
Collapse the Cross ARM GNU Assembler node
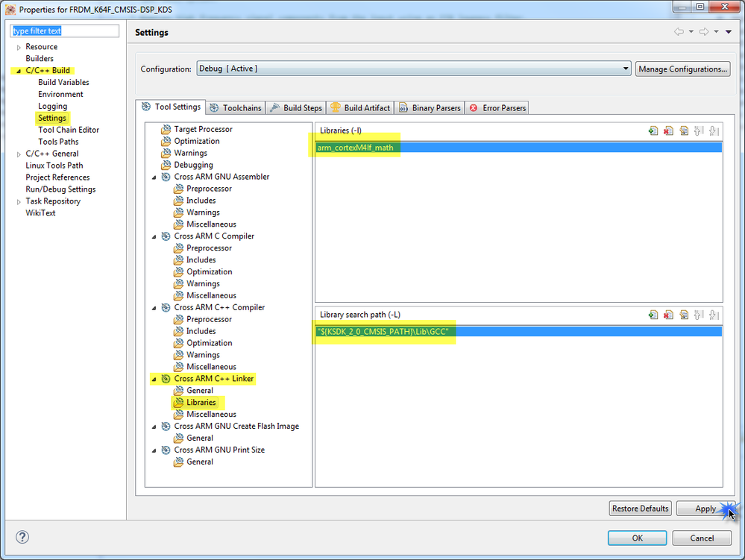point(154,177)
